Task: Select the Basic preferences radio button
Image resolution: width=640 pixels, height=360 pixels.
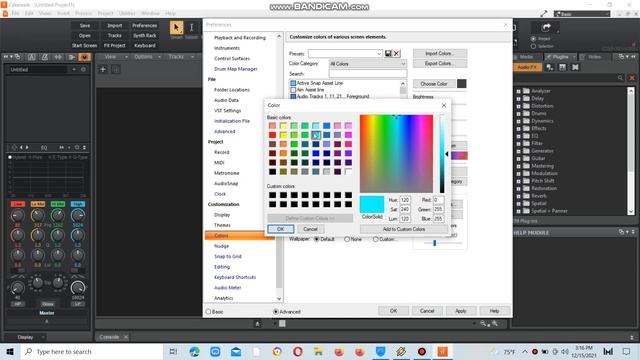Action: pos(209,312)
